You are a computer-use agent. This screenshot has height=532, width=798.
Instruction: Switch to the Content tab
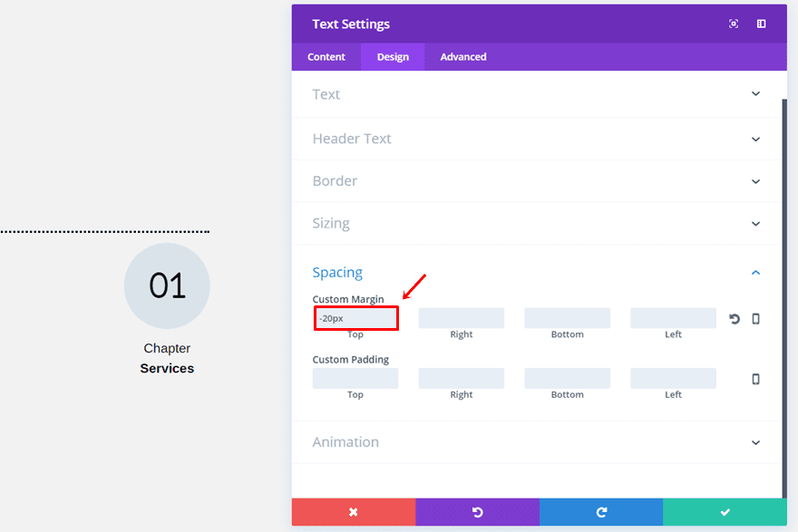326,57
